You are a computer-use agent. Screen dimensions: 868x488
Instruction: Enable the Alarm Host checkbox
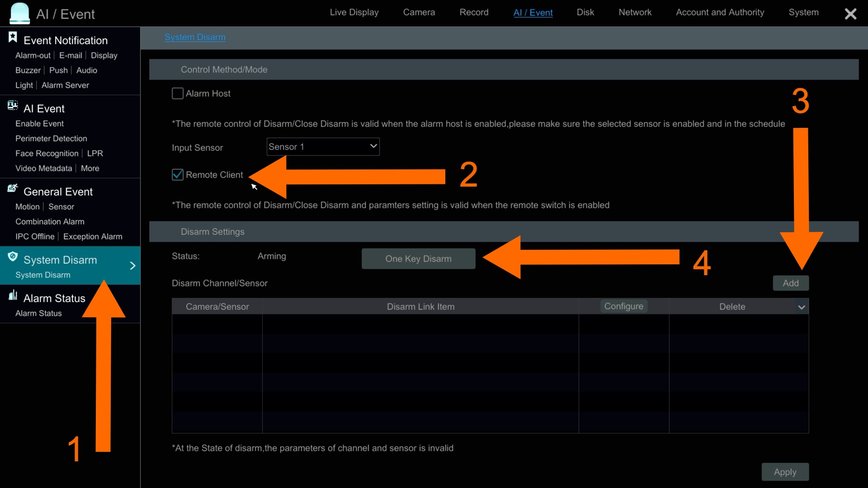click(178, 94)
